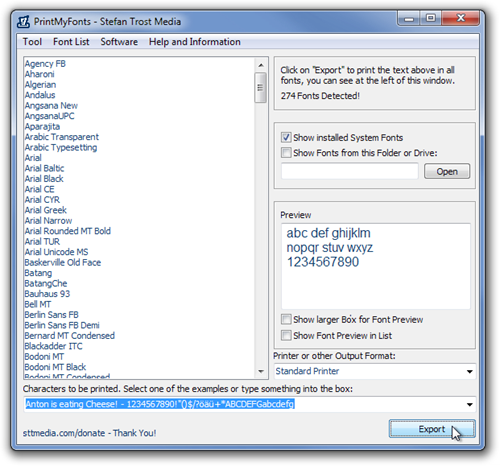
Task: Open the Software menu
Action: (x=119, y=42)
